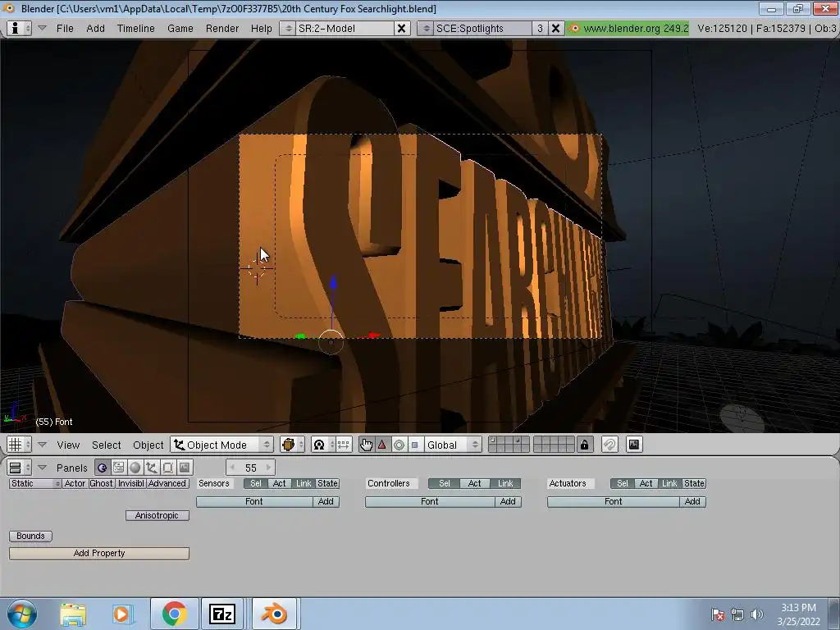Toggle Sensors Sel visibility filter
840x630 pixels.
tap(256, 483)
